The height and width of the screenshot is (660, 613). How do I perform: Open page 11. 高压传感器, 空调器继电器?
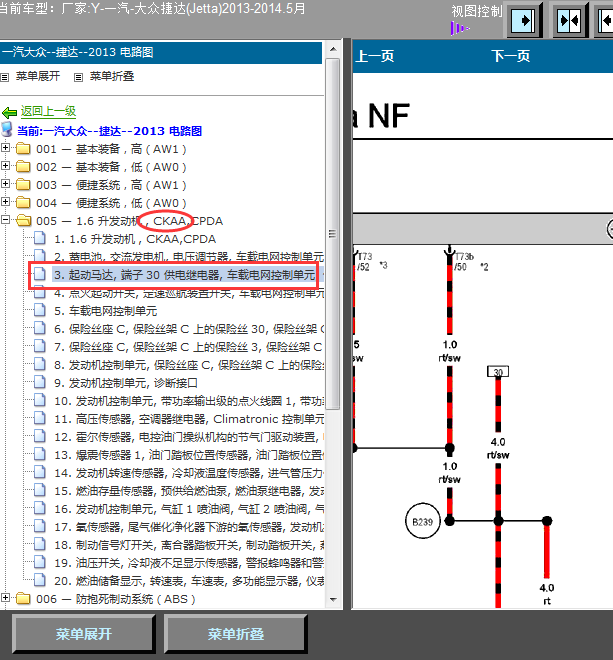[189, 419]
